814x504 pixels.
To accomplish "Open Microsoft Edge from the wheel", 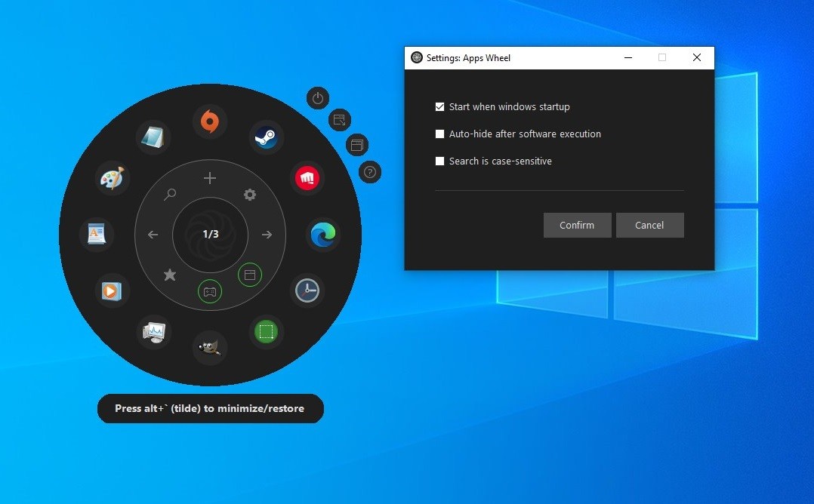I will coord(323,235).
